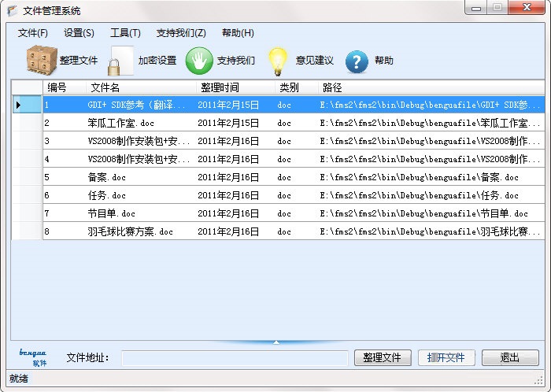Image resolution: width=551 pixels, height=392 pixels.
Task: Click the 退出 button
Action: (510, 357)
